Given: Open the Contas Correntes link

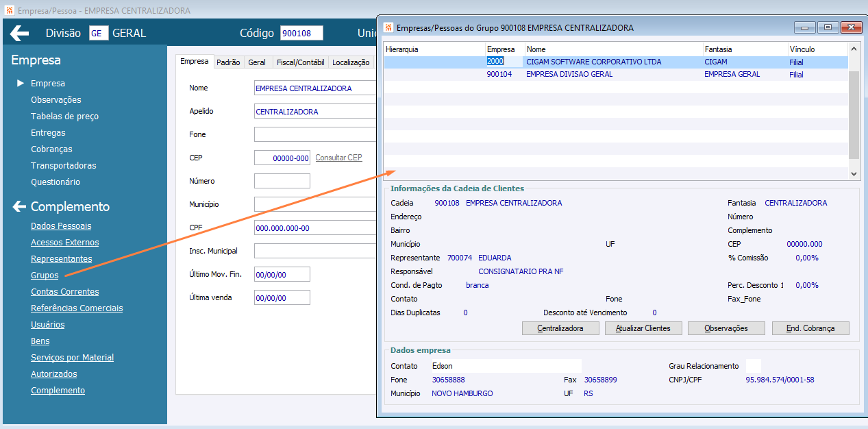Looking at the screenshot, I should click(x=65, y=292).
